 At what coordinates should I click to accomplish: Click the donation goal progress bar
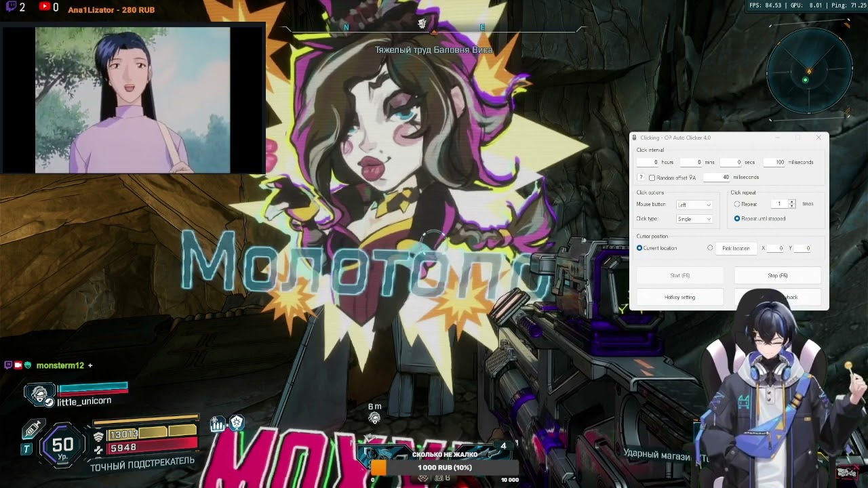coord(444,468)
